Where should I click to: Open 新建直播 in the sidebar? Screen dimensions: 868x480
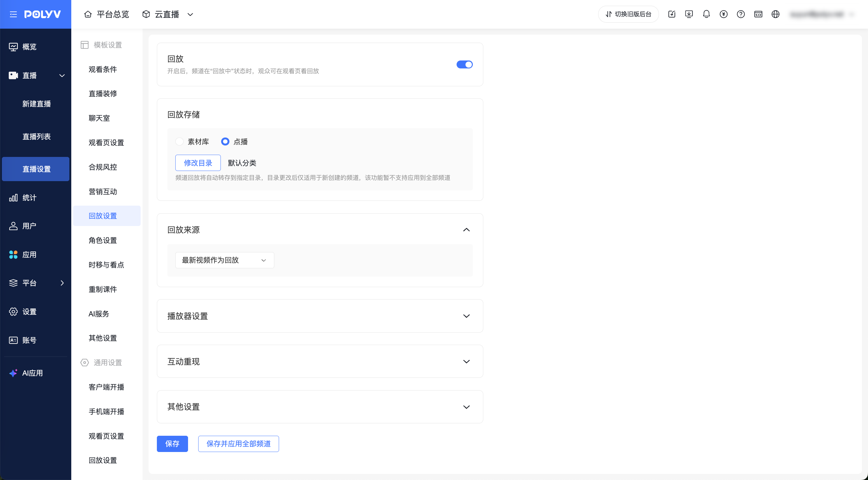[x=36, y=104]
